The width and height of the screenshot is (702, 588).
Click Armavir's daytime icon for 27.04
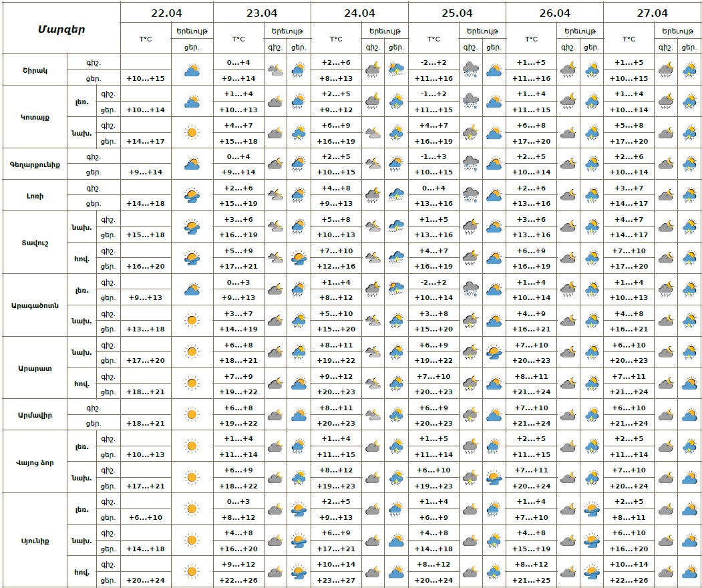689,415
